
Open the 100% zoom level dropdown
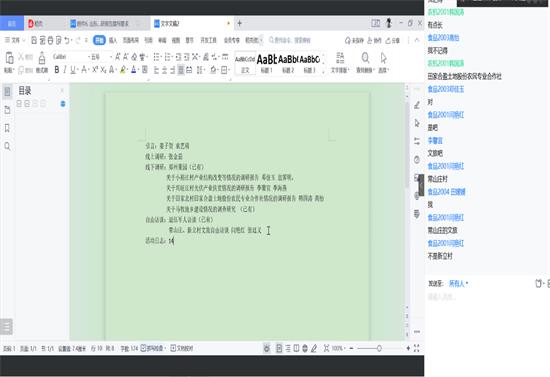[x=338, y=348]
